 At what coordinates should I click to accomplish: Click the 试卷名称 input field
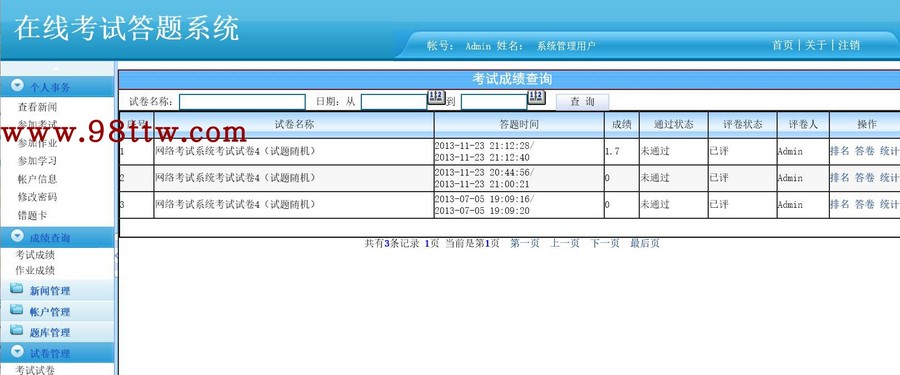pos(242,102)
